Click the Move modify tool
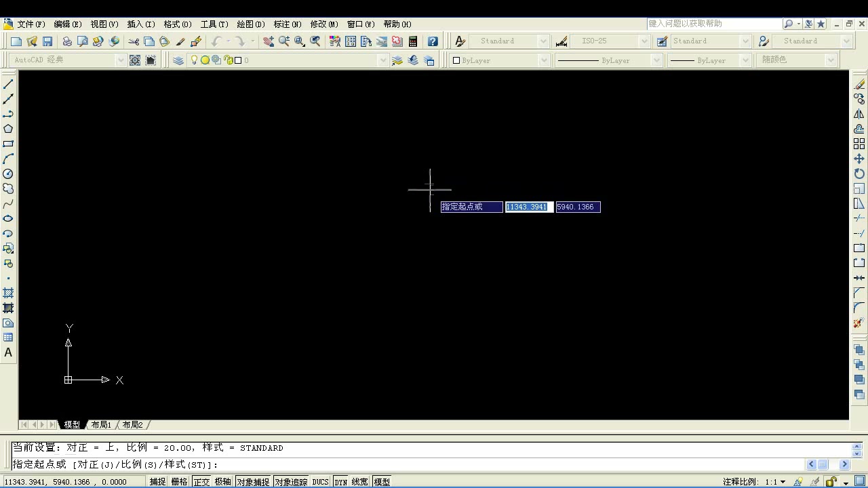The image size is (868, 488). 859,159
